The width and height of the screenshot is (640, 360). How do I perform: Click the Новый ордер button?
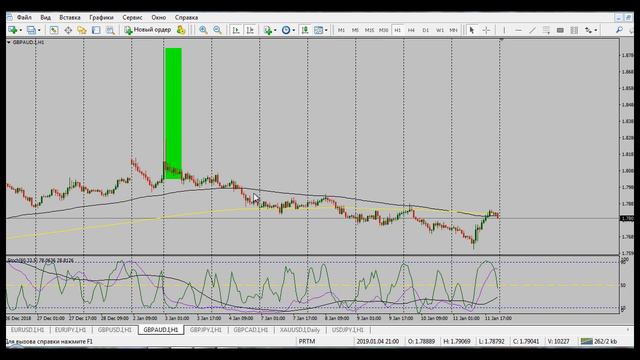coord(148,30)
